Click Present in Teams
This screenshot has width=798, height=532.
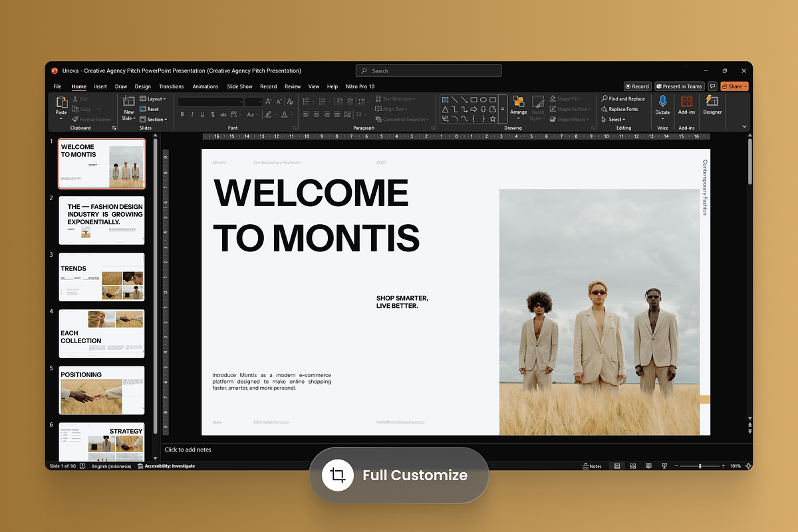point(679,86)
